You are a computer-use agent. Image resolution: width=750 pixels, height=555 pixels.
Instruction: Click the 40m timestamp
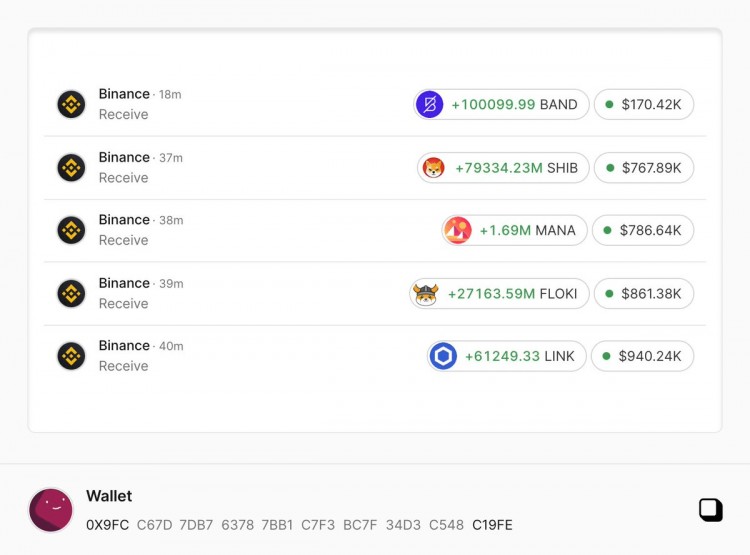[171, 346]
